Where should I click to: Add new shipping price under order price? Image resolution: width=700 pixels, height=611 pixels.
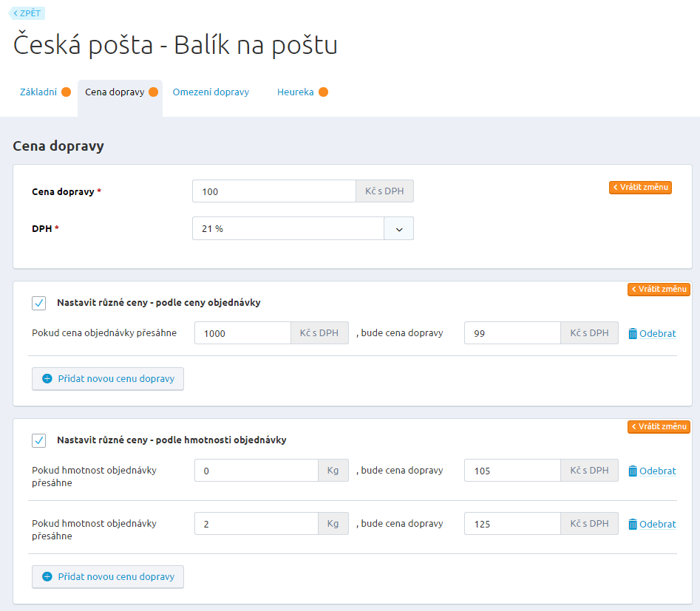(x=108, y=379)
